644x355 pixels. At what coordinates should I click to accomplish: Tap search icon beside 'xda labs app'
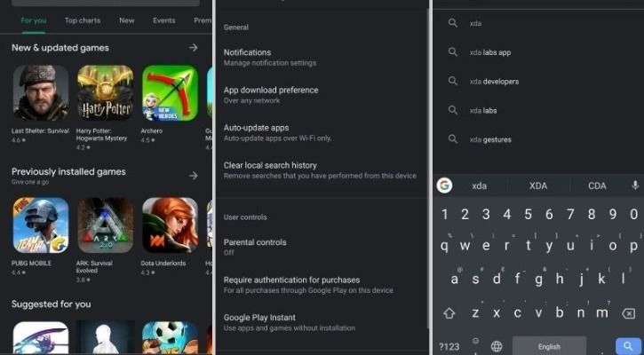[x=453, y=52]
